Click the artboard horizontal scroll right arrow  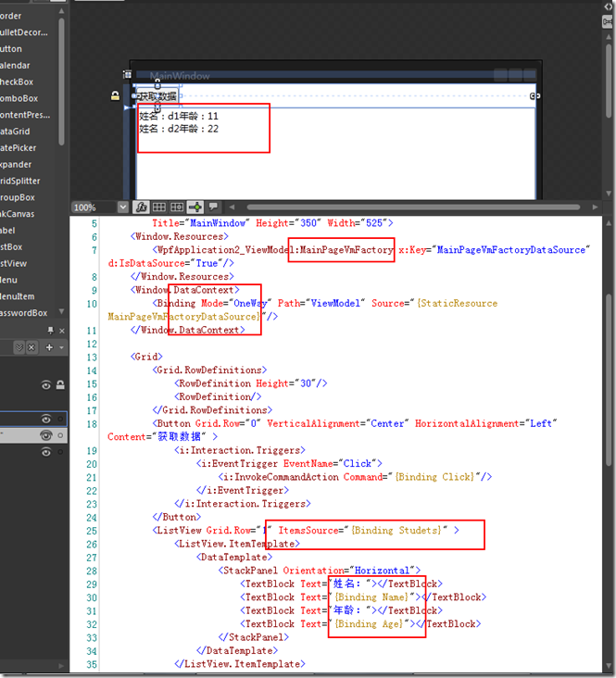click(x=595, y=207)
